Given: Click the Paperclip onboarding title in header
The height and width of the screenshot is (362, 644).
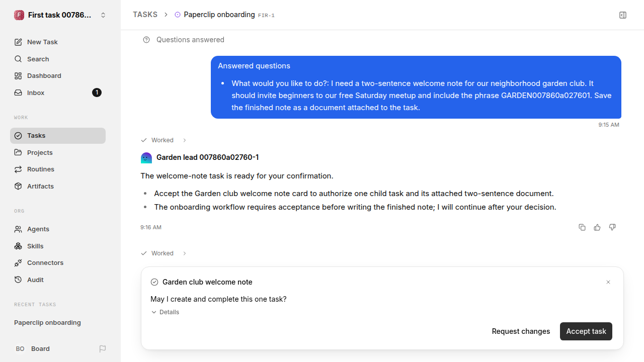Looking at the screenshot, I should point(219,15).
